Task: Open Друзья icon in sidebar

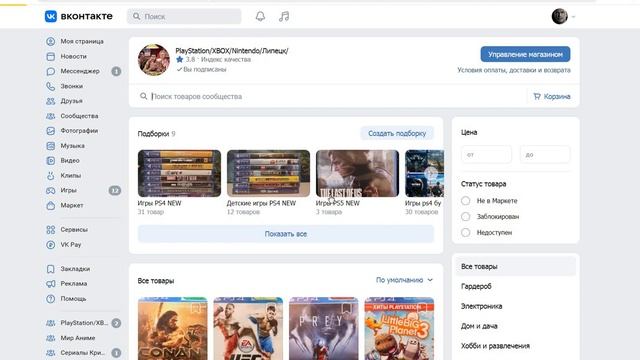Action: point(51,101)
